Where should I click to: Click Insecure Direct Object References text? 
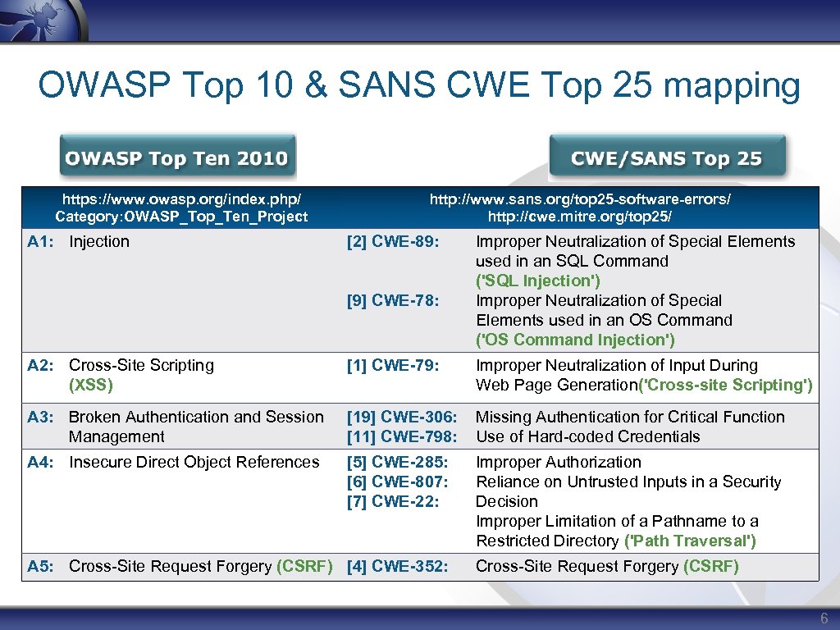(x=194, y=462)
